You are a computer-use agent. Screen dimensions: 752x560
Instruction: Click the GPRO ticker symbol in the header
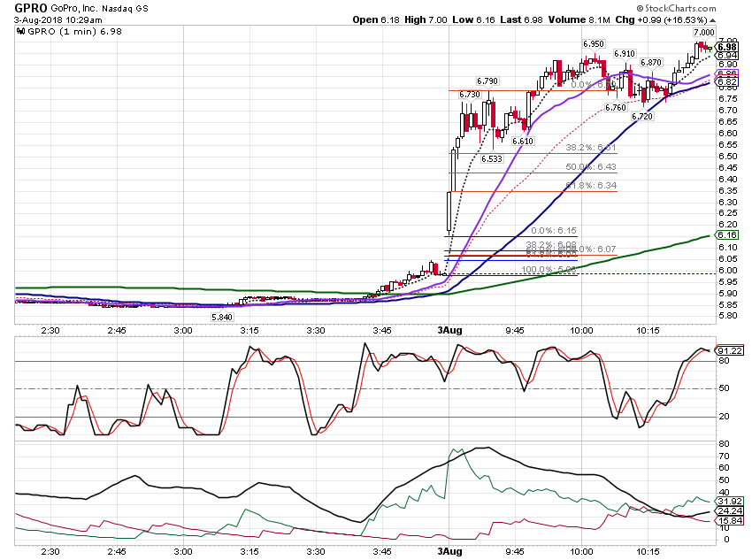31,8
